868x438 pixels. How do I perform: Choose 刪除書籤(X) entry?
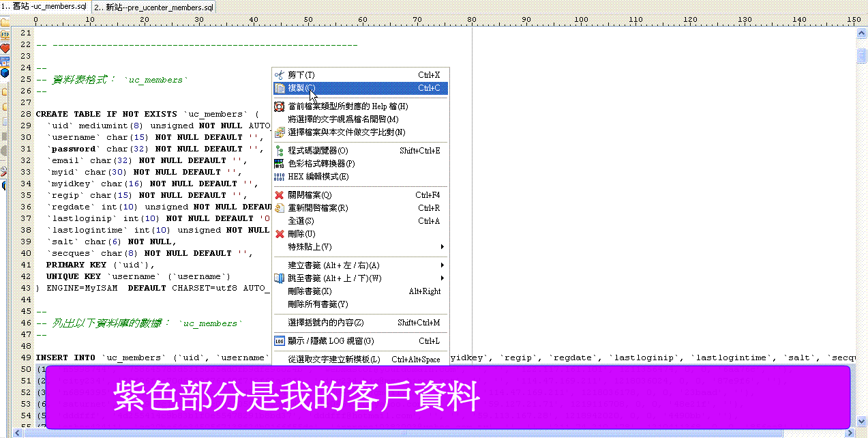[x=360, y=291]
